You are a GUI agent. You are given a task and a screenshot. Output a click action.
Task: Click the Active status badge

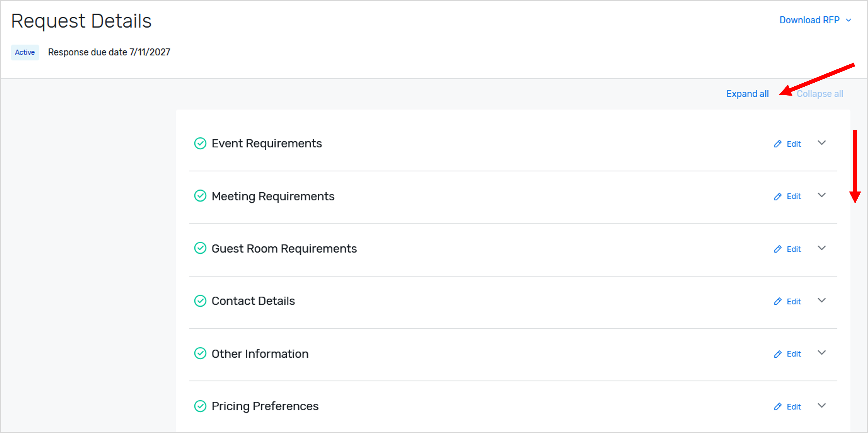pyautogui.click(x=24, y=52)
